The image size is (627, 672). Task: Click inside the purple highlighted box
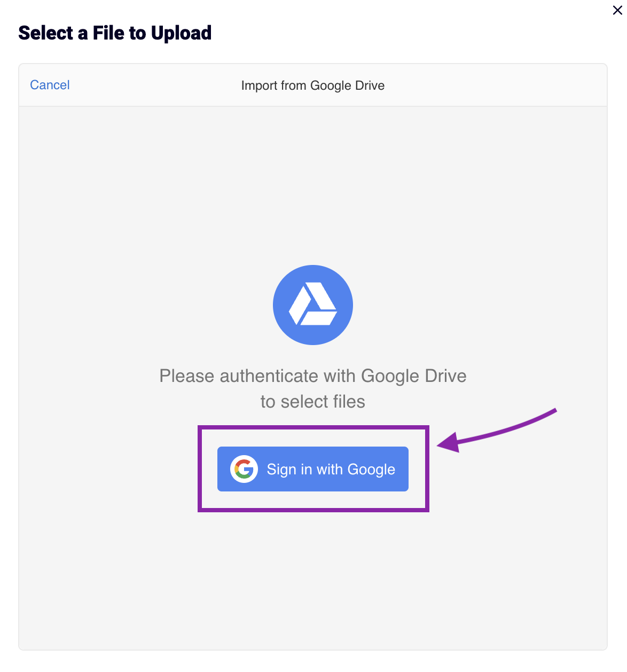tap(313, 469)
